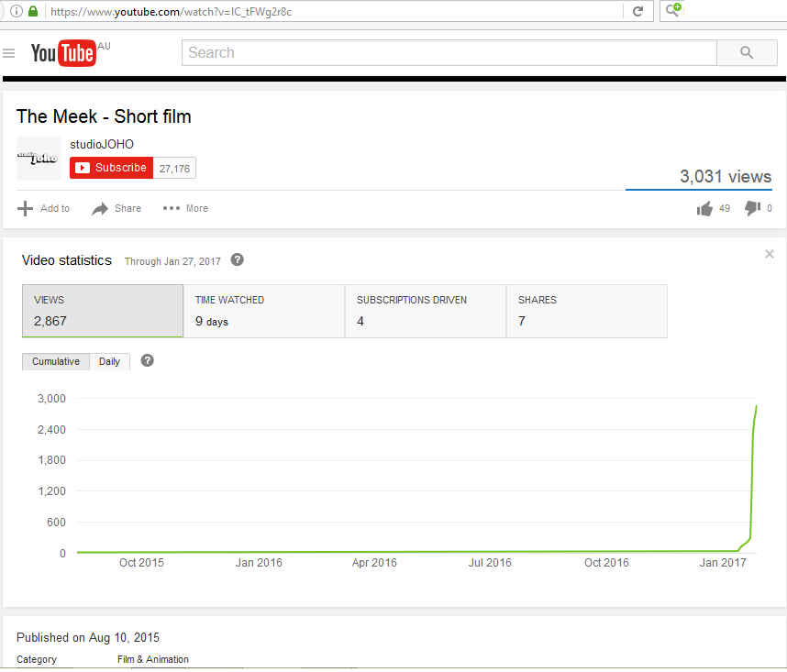Screen dimensions: 787x672
Task: Click Published on Aug 10, 2015 text
Action: coord(88,637)
